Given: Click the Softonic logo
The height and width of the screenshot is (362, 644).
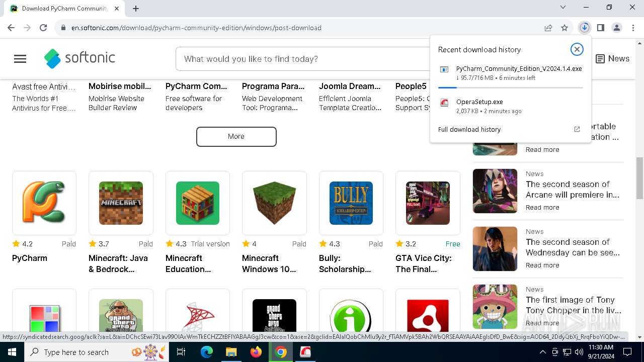Looking at the screenshot, I should (x=79, y=59).
